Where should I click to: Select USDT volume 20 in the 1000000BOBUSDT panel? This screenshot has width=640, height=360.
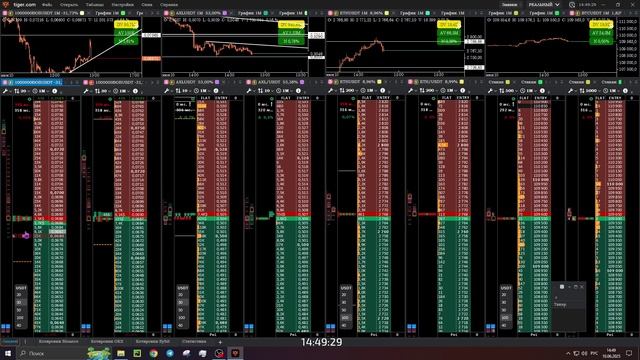click(19, 295)
